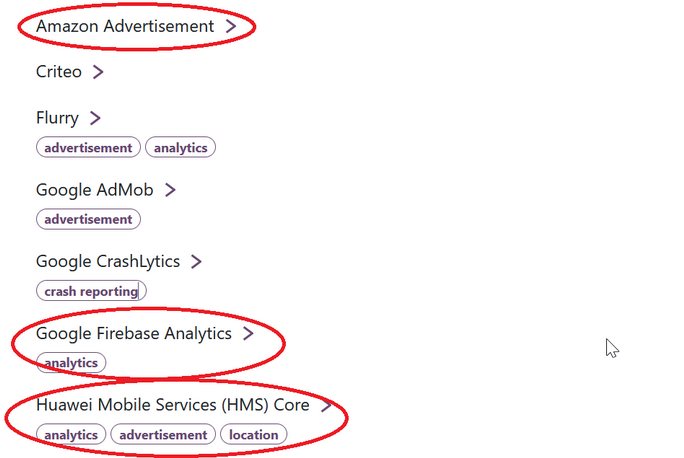Expand chevron next to Amazon Advertisement
The image size is (684, 458).
point(231,26)
